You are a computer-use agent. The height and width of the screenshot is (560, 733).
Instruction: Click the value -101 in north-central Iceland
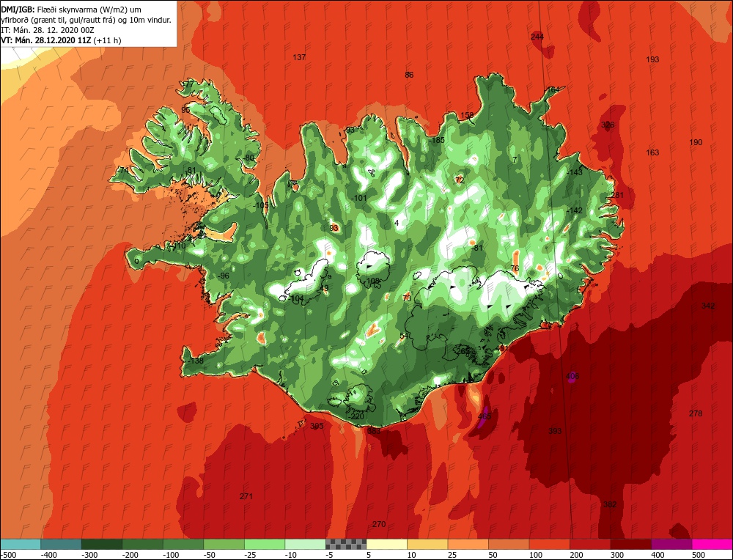pos(359,198)
